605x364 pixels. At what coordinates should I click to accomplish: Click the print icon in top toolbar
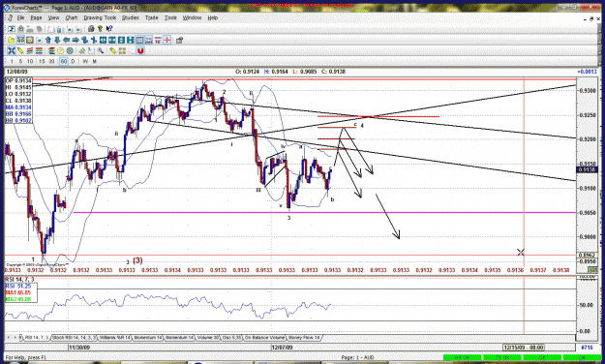[91, 29]
